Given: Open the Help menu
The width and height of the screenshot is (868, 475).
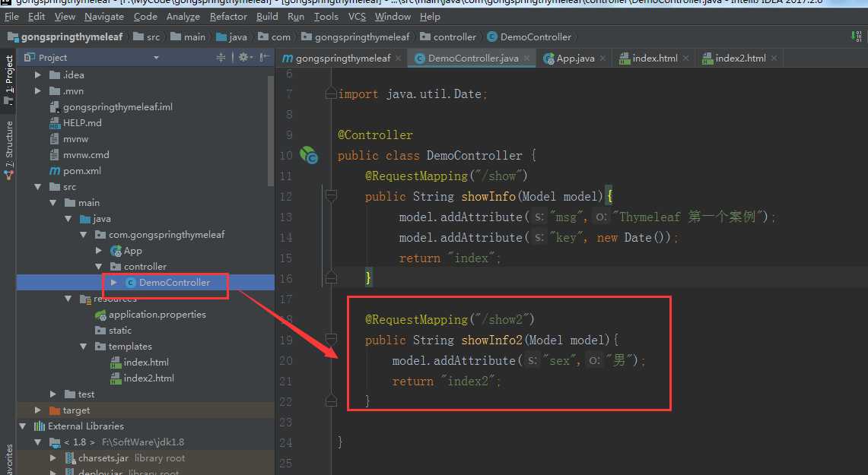Looking at the screenshot, I should pyautogui.click(x=430, y=17).
